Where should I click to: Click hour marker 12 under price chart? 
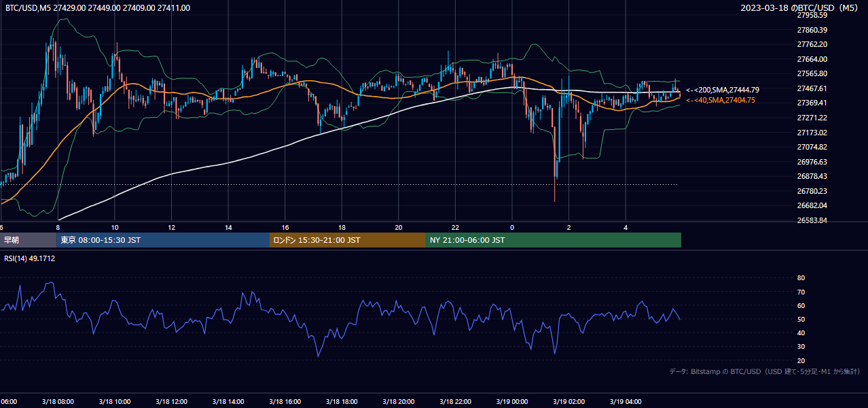[171, 227]
